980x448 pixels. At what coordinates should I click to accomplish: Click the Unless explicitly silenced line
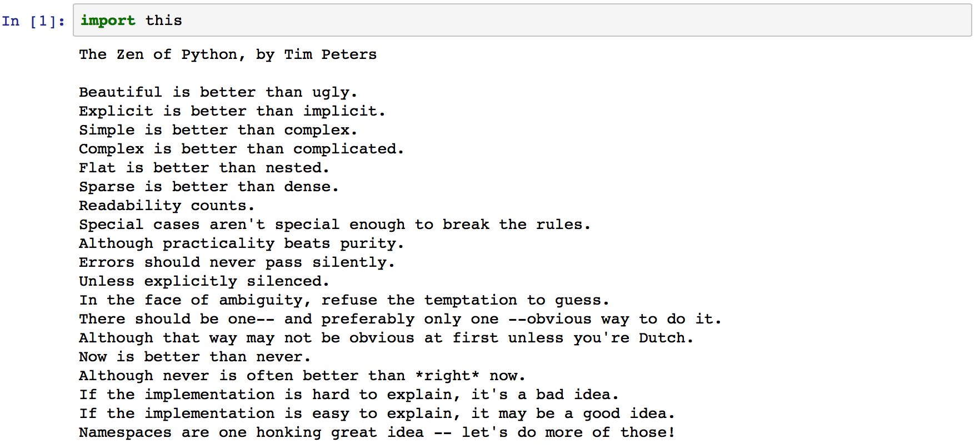204,281
